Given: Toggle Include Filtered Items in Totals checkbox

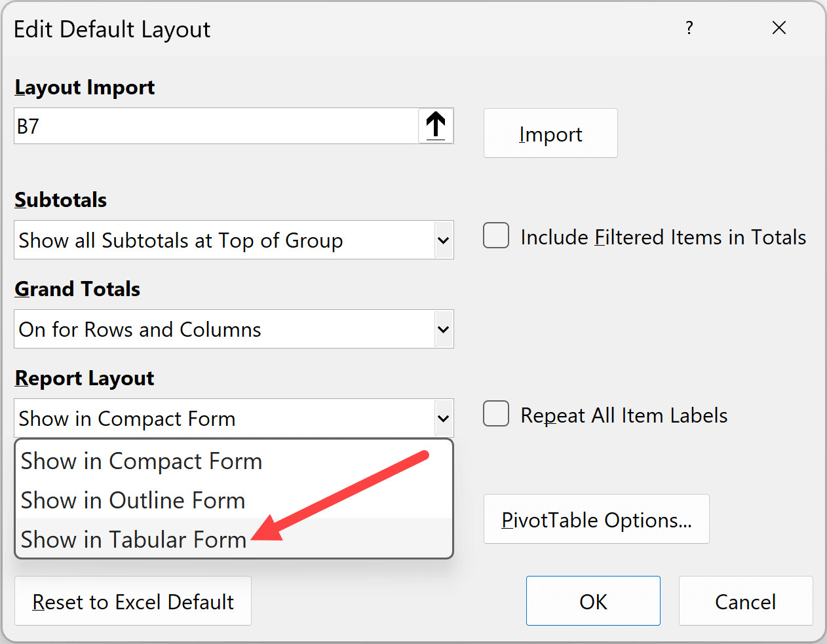Looking at the screenshot, I should (496, 236).
